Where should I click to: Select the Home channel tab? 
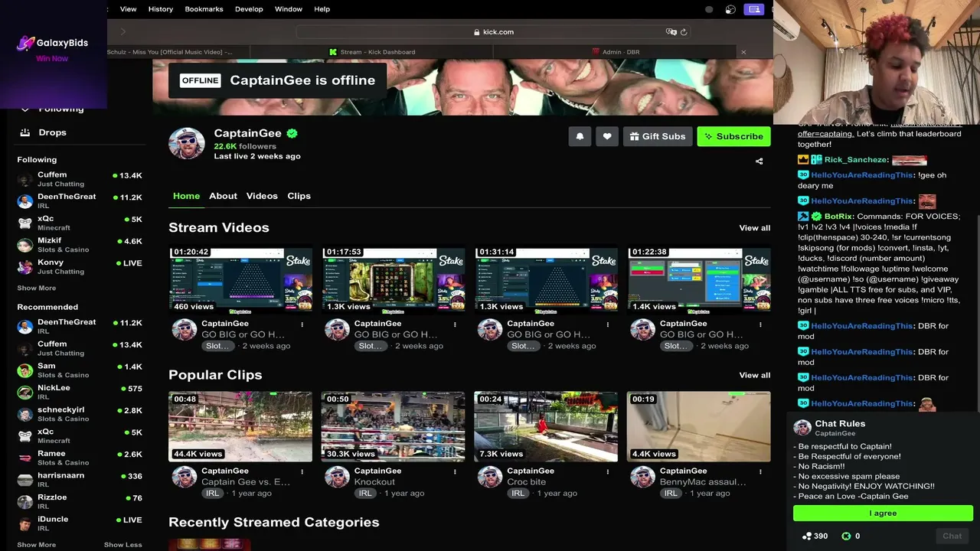[x=186, y=196]
